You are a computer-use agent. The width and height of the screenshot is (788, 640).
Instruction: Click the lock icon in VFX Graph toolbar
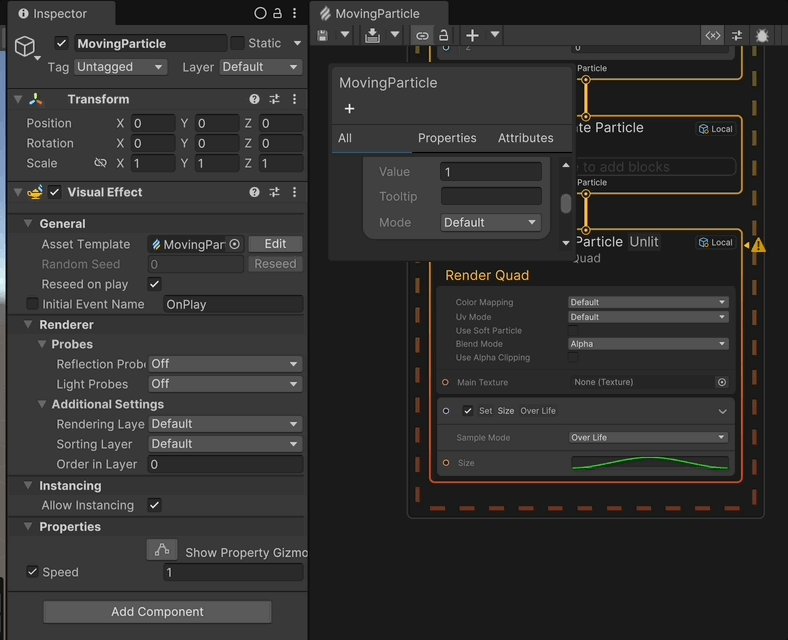click(444, 35)
